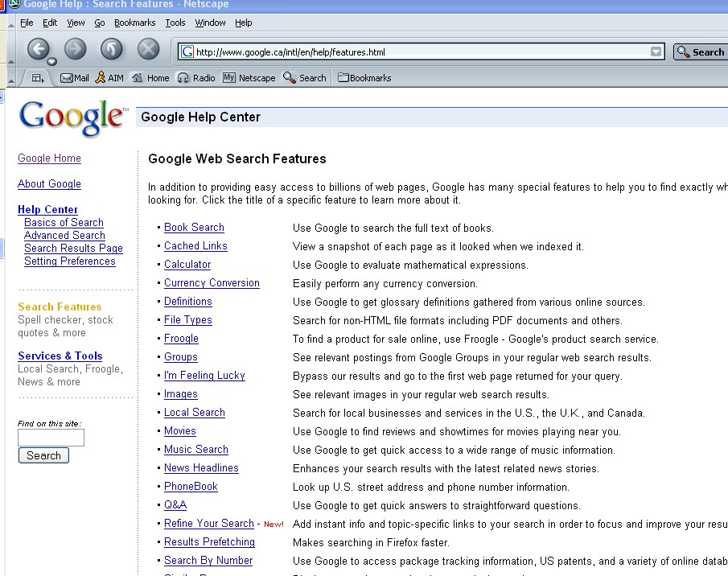Open the View menu
728x576 pixels.
coord(76,23)
